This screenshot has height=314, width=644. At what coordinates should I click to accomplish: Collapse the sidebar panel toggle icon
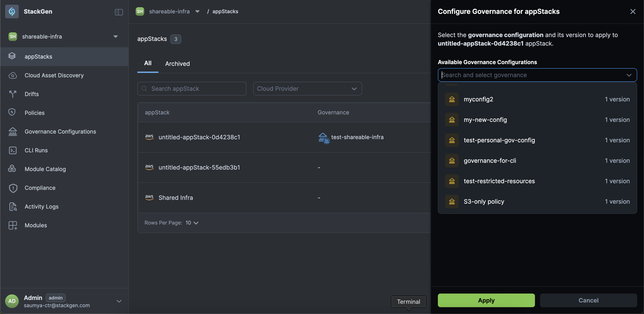[x=119, y=12]
